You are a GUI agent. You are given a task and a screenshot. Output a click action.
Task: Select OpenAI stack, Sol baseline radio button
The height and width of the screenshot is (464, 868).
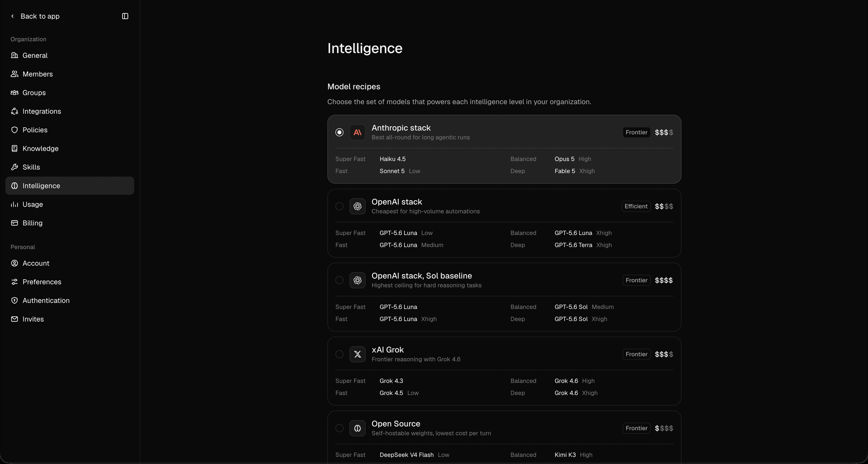click(340, 280)
